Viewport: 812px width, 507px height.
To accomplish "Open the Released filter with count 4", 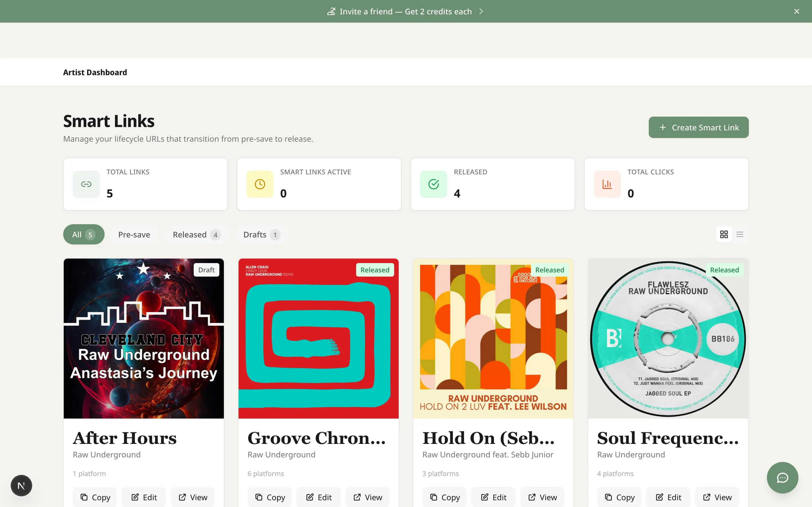I will coord(196,234).
